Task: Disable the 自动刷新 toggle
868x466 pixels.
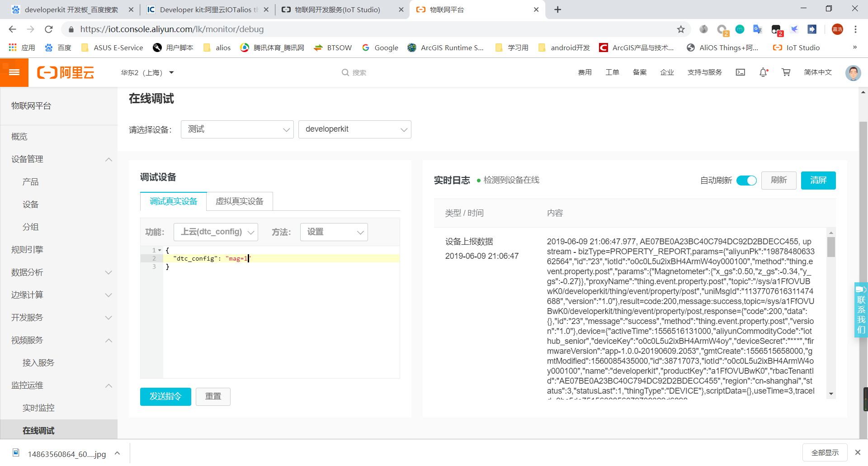Action: [746, 180]
